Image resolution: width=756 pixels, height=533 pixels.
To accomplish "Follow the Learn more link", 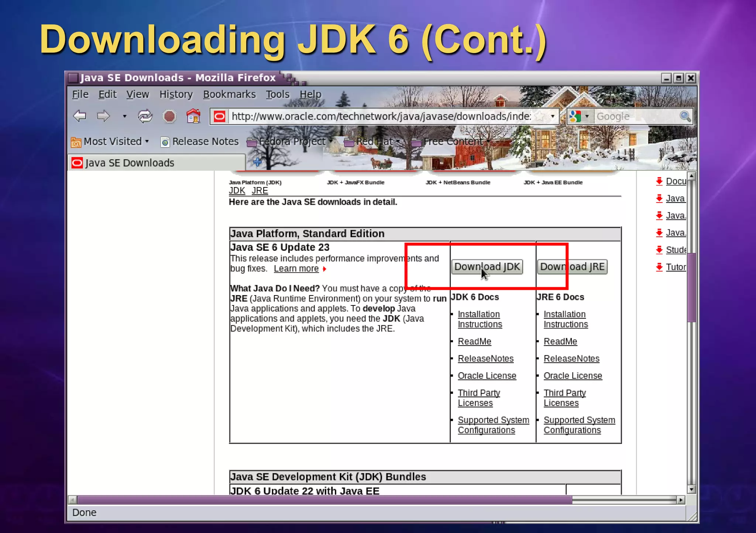I will point(296,269).
